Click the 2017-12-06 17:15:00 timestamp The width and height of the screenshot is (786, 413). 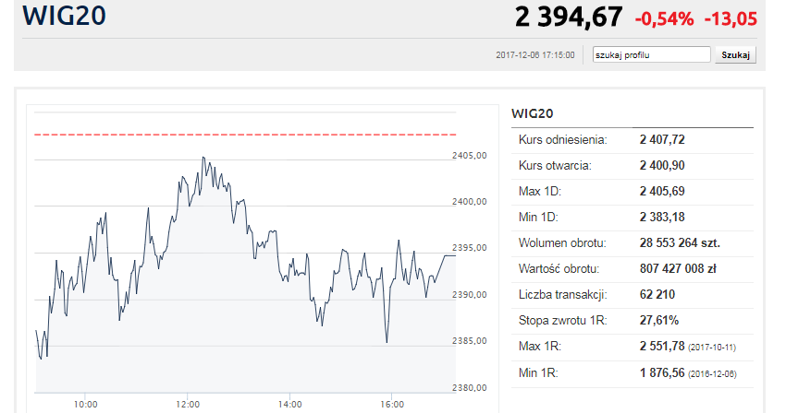pyautogui.click(x=535, y=55)
